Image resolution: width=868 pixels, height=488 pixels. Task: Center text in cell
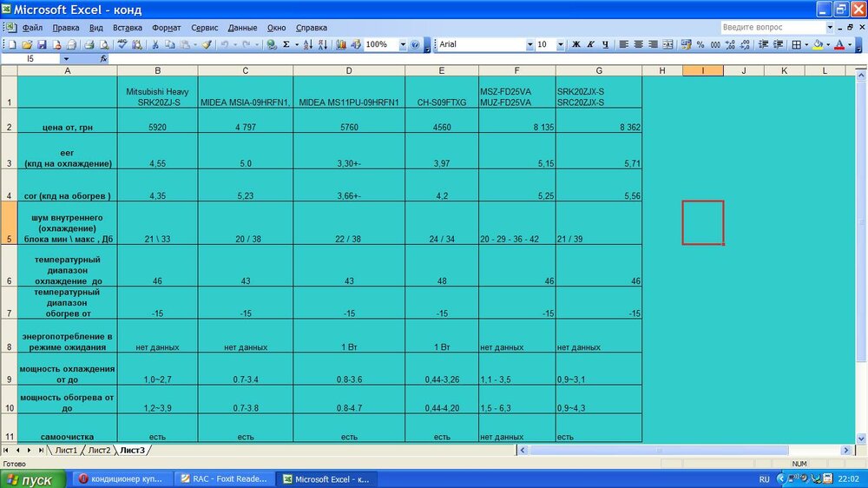pyautogui.click(x=638, y=45)
